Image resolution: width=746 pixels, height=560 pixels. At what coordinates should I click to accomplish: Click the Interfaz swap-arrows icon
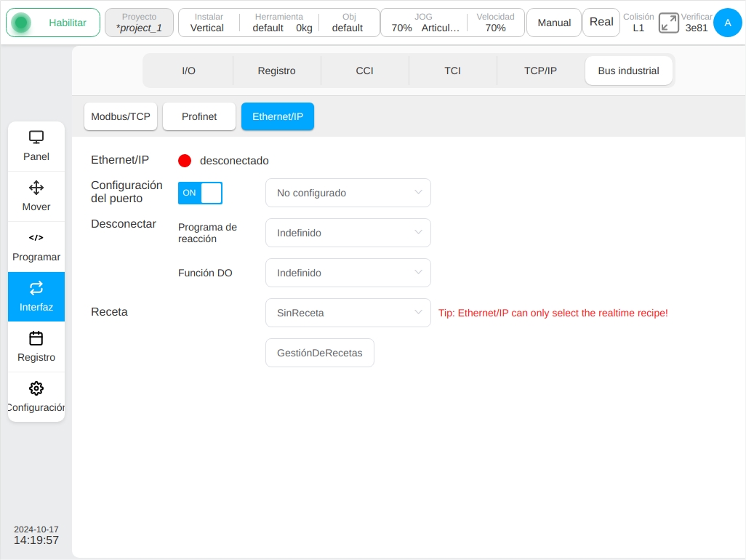(36, 288)
